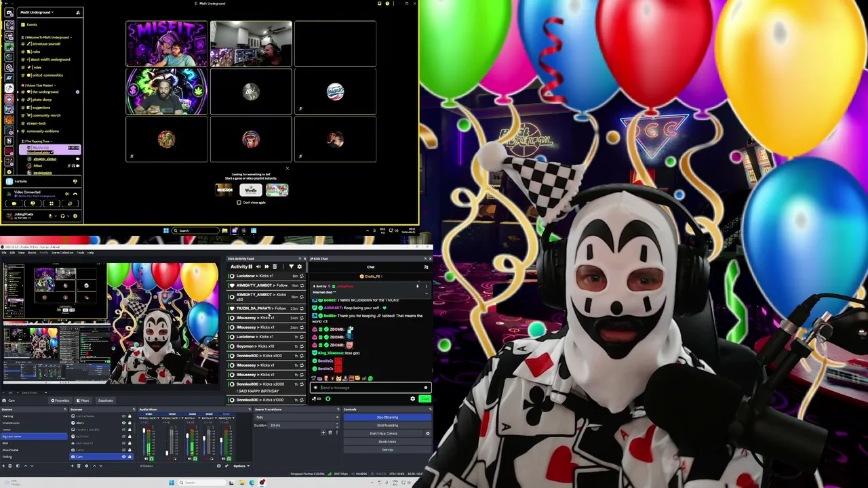Close the activity suggestion prompt in Discord
Screen dimensions: 868x488
[287, 168]
